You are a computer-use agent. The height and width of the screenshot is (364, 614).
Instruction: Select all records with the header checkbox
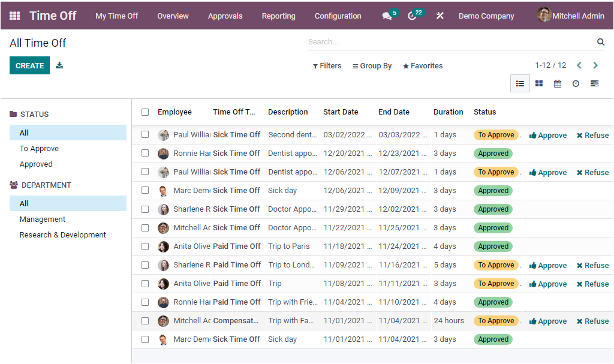tap(145, 112)
